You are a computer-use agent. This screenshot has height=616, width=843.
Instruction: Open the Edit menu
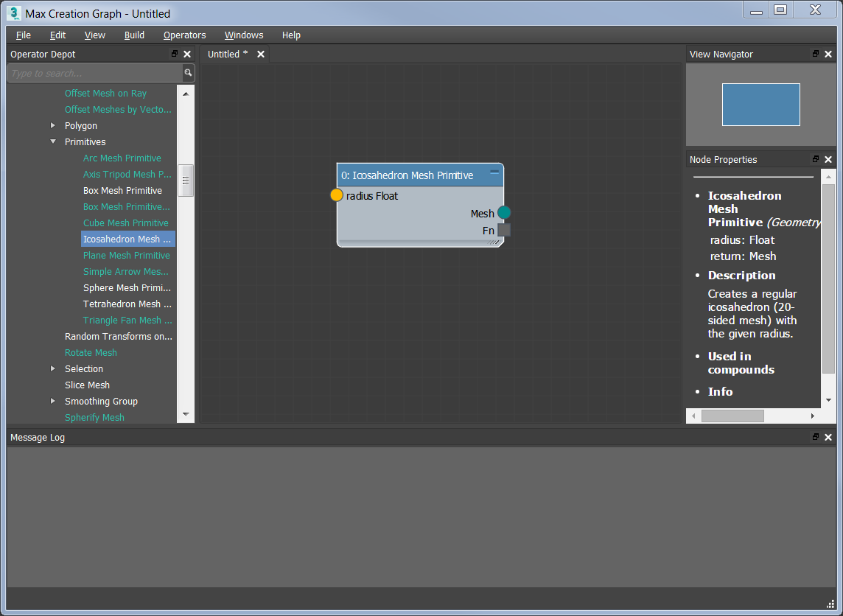pyautogui.click(x=57, y=35)
